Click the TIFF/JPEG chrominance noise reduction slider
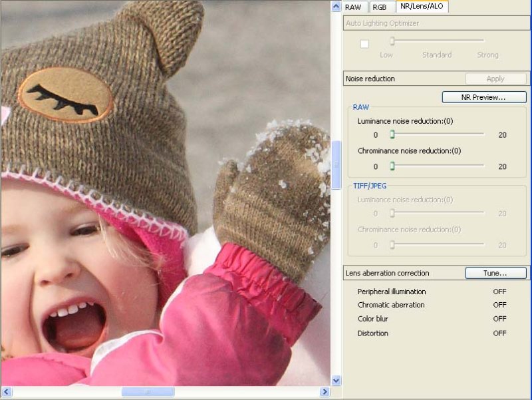 click(x=438, y=244)
